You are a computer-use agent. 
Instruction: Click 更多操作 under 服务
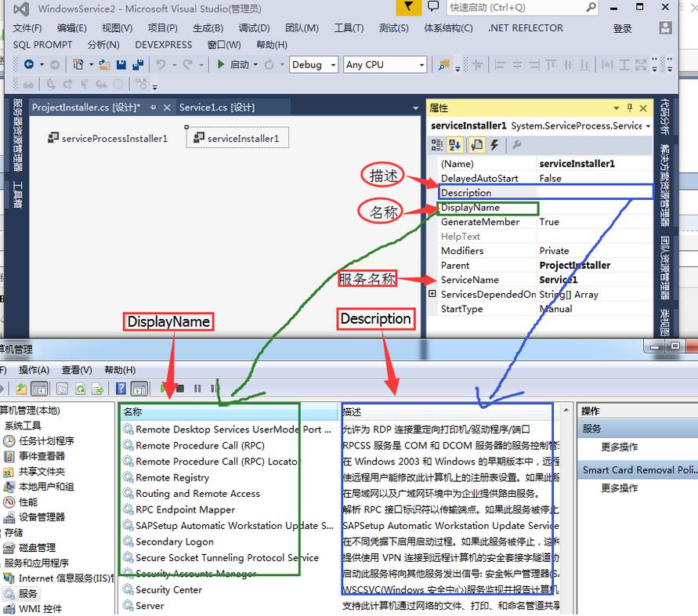619,447
